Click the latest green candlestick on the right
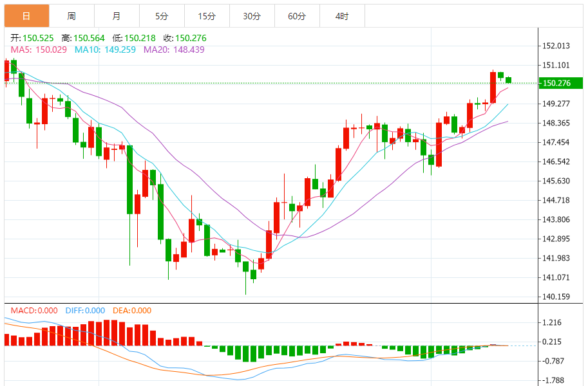The width and height of the screenshot is (588, 386). click(509, 80)
